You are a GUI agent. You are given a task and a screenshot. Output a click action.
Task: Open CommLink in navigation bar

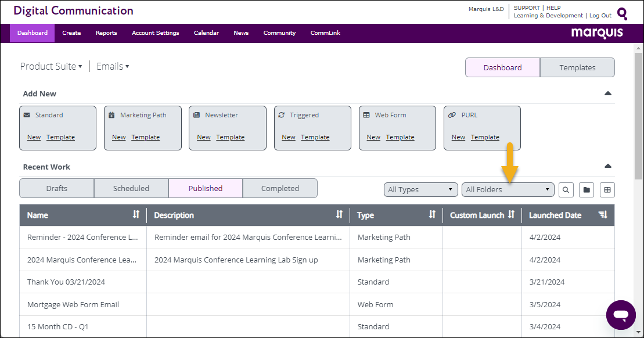click(325, 33)
